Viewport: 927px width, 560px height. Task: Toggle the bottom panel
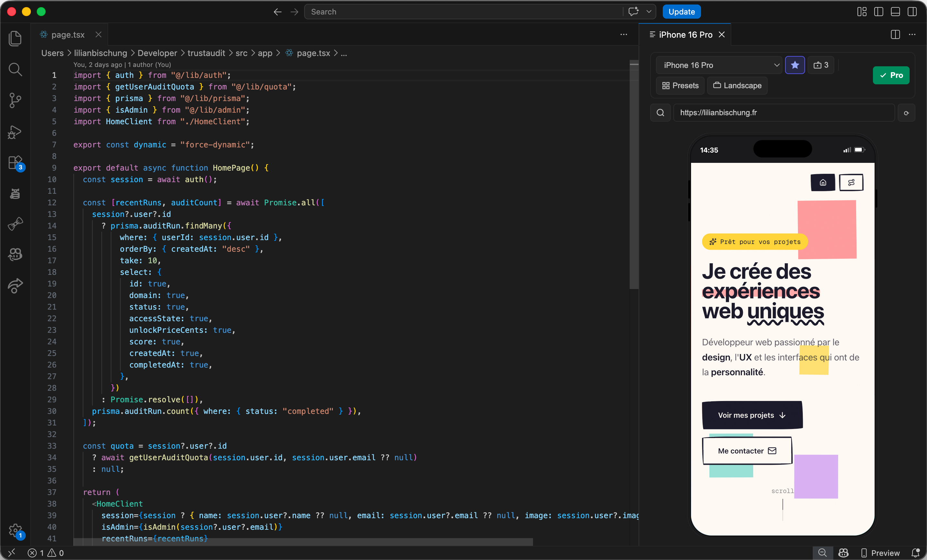pos(895,12)
